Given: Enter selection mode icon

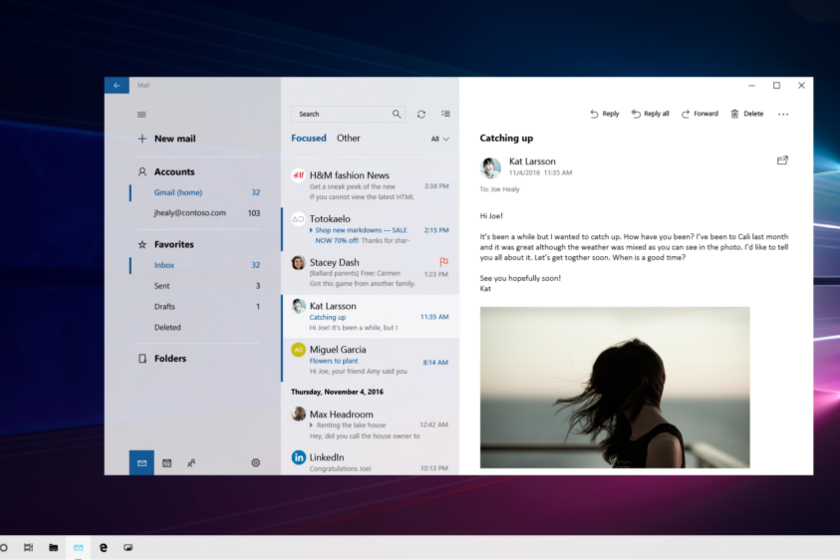Looking at the screenshot, I should pyautogui.click(x=445, y=114).
